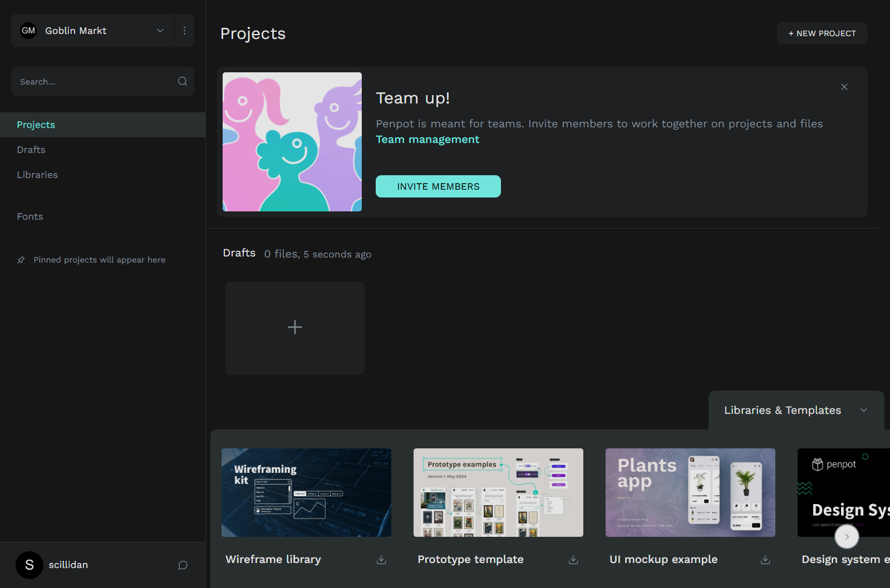Open the team options three-dot menu
The height and width of the screenshot is (588, 890).
184,31
